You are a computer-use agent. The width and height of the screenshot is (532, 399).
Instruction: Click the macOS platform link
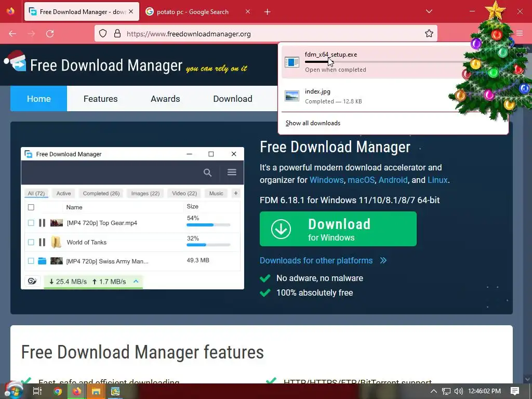point(361,180)
